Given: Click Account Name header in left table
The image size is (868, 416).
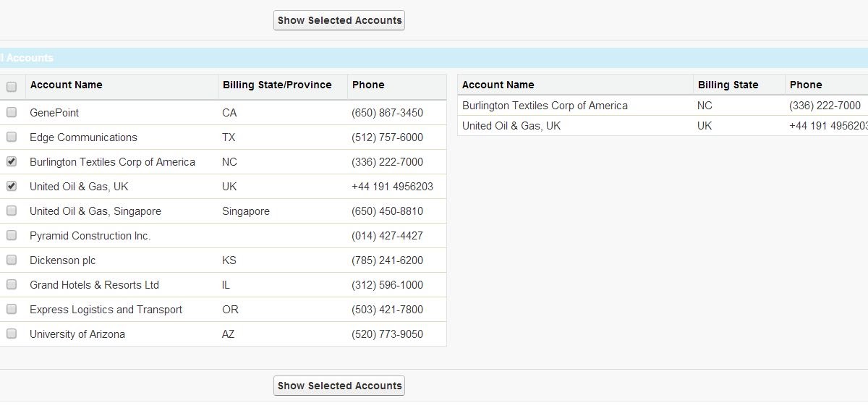Looking at the screenshot, I should 67,85.
